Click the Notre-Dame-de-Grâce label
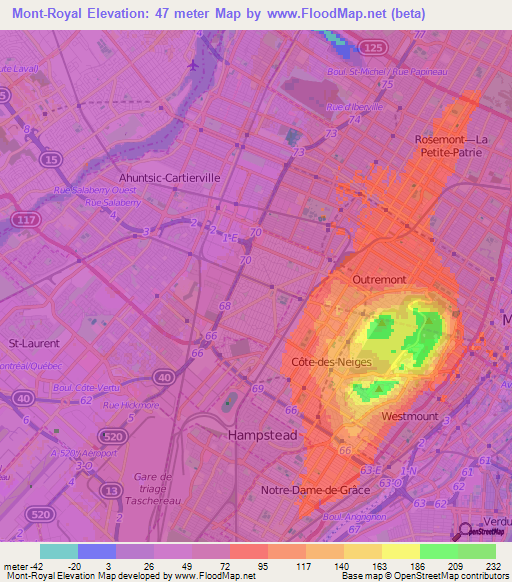Image resolution: width=512 pixels, height=582 pixels. click(316, 490)
